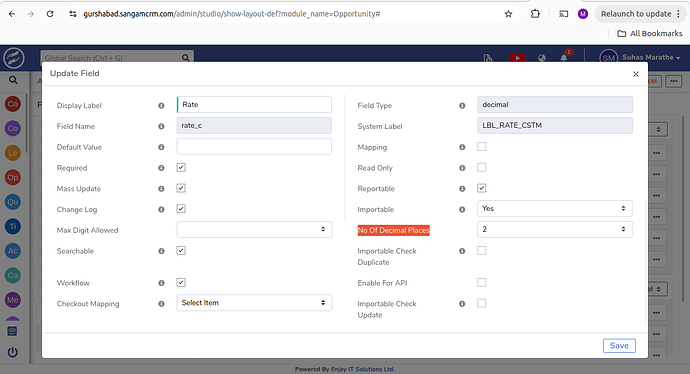
Task: Click the Default Value input field
Action: pyautogui.click(x=254, y=147)
